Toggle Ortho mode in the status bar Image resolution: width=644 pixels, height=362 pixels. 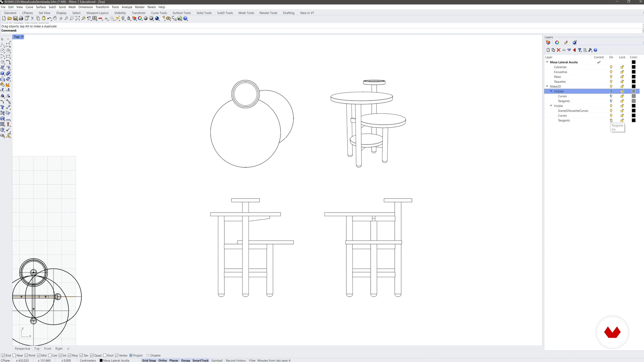click(x=162, y=360)
